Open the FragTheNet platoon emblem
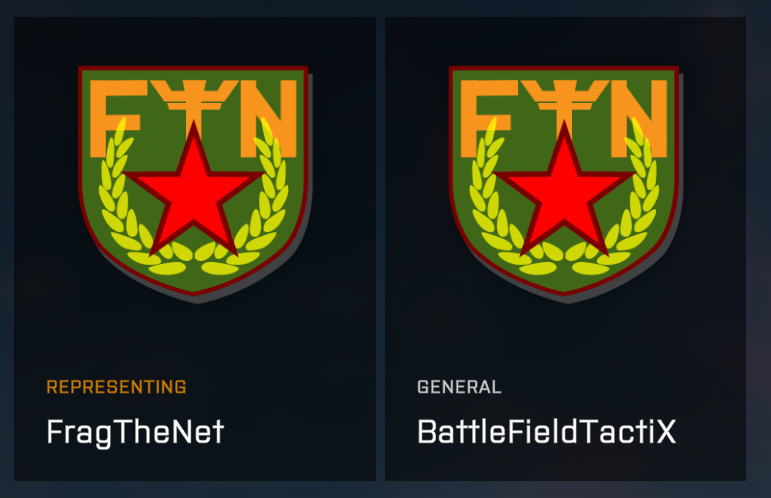 pos(195,184)
